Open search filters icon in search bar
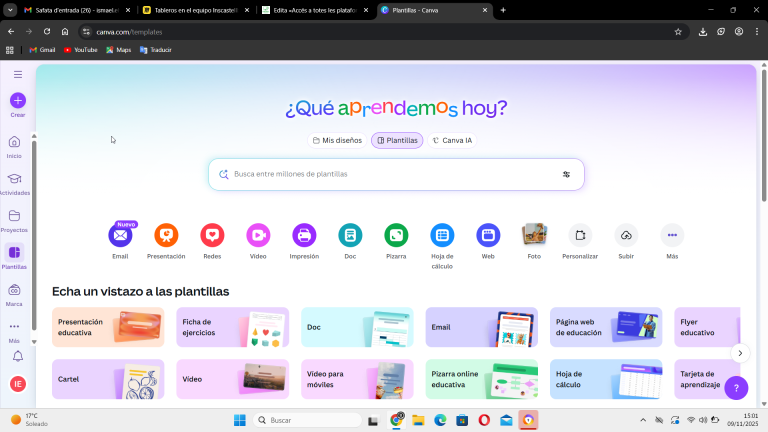The height and width of the screenshot is (432, 768). point(566,174)
